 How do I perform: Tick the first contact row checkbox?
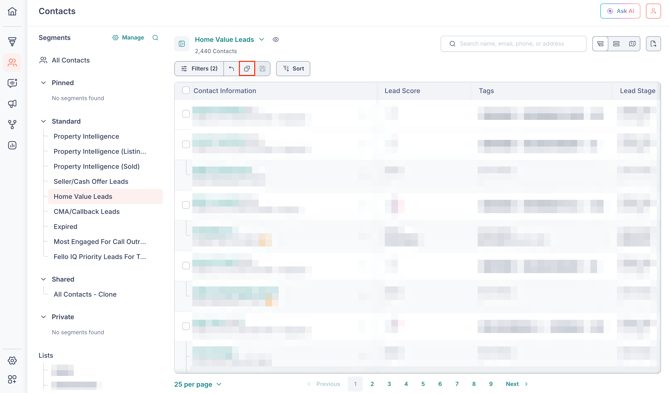[186, 114]
